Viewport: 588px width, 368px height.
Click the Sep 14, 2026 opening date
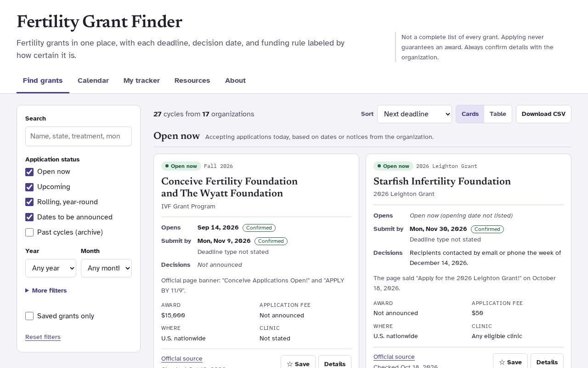click(218, 228)
